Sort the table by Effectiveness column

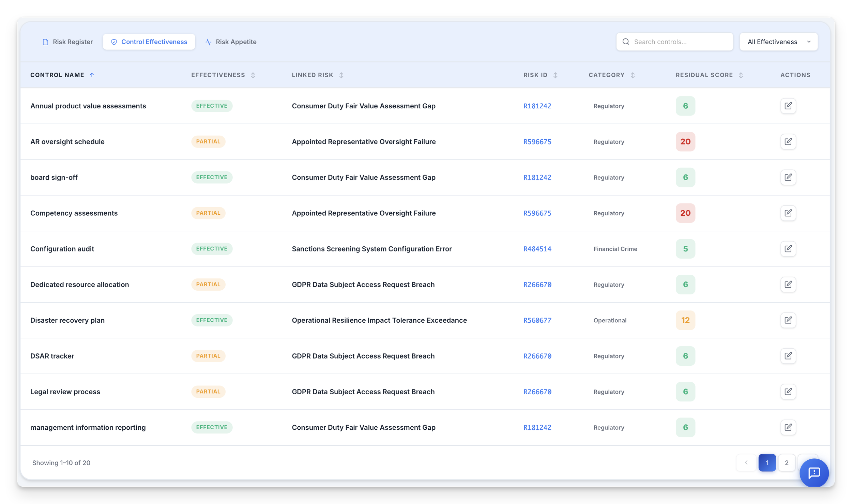(x=253, y=75)
